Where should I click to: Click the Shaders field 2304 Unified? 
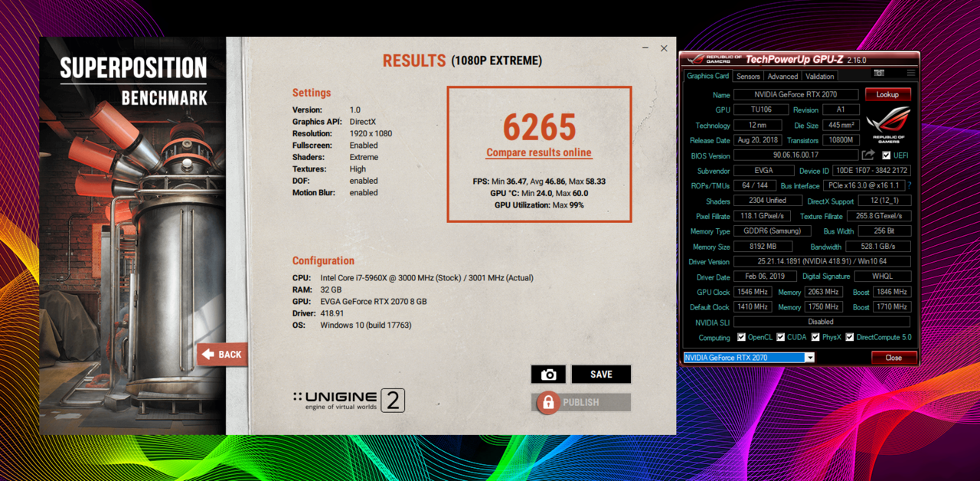click(x=767, y=201)
